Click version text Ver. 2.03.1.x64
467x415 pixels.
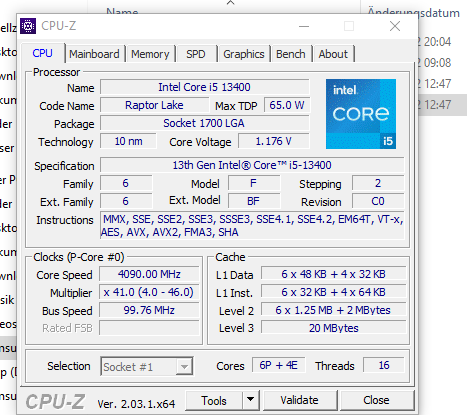tap(136, 404)
